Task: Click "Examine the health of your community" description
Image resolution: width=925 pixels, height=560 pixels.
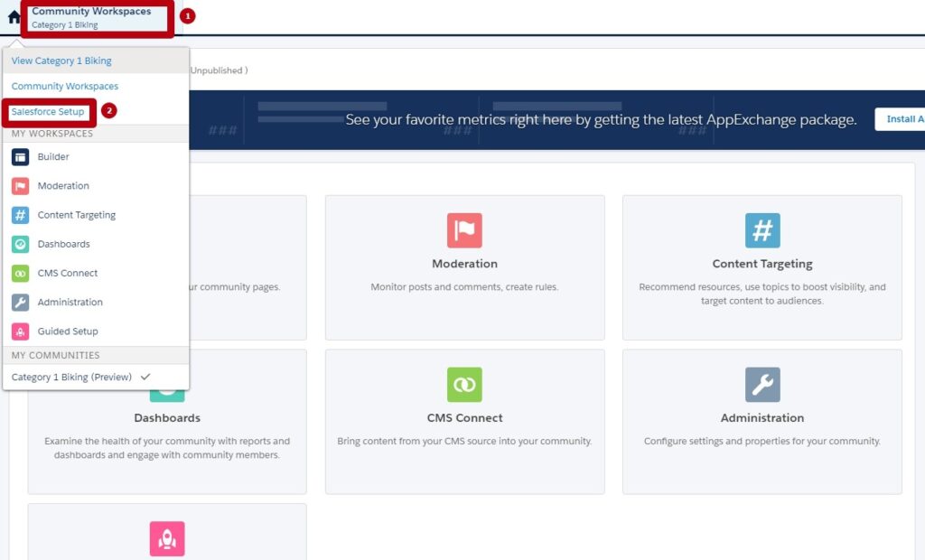Action: pos(167,448)
